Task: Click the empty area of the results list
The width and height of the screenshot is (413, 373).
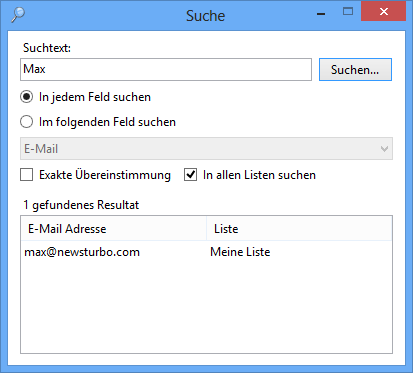Action: point(206,307)
